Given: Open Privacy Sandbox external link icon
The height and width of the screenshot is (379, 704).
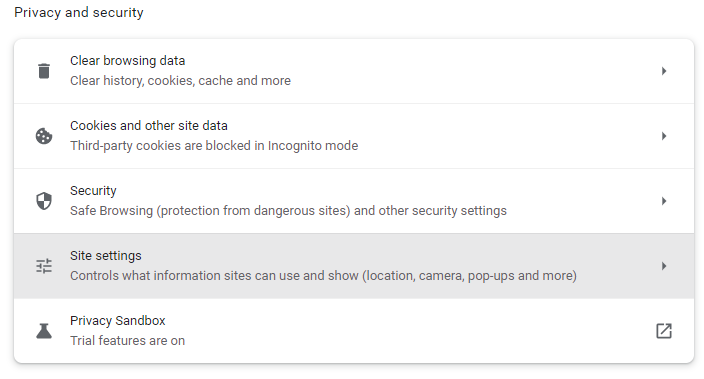Looking at the screenshot, I should tap(664, 331).
